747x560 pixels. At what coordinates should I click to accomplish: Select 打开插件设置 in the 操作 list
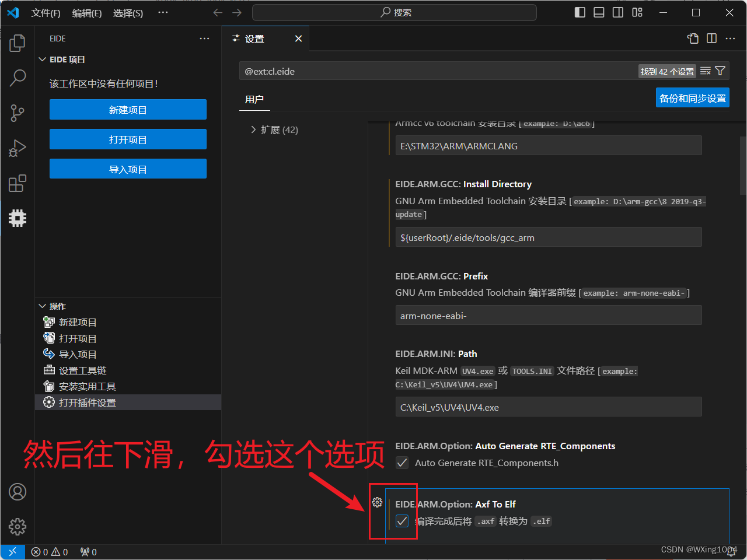(128, 402)
